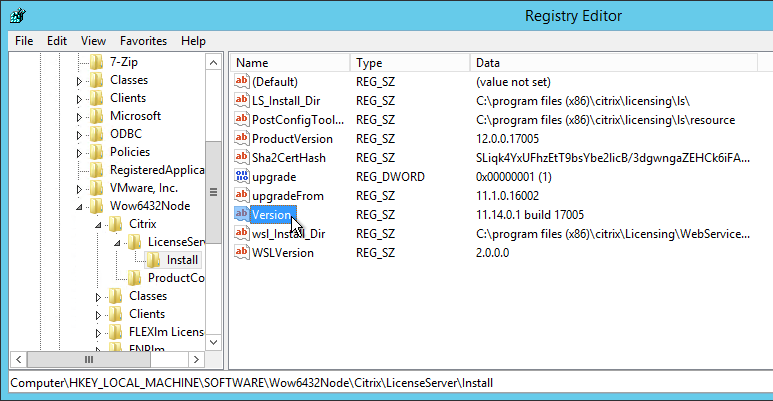
Task: Click the tree horizontal scroll left arrow
Action: 18,360
